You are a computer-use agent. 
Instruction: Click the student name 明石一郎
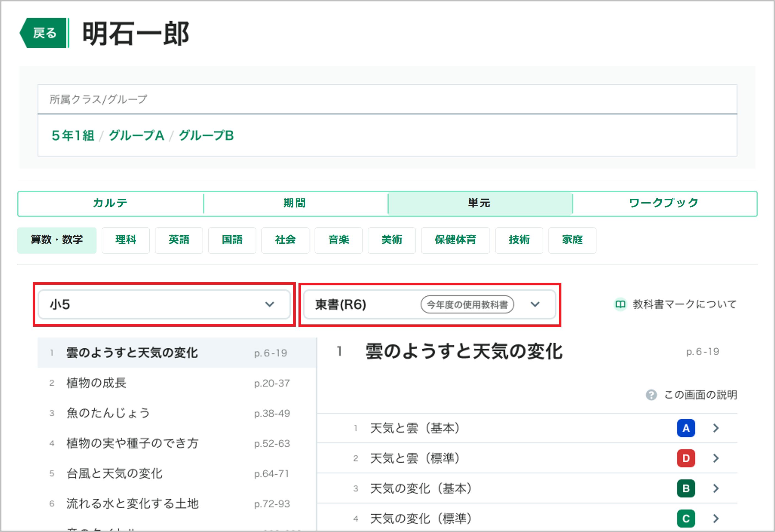(136, 33)
